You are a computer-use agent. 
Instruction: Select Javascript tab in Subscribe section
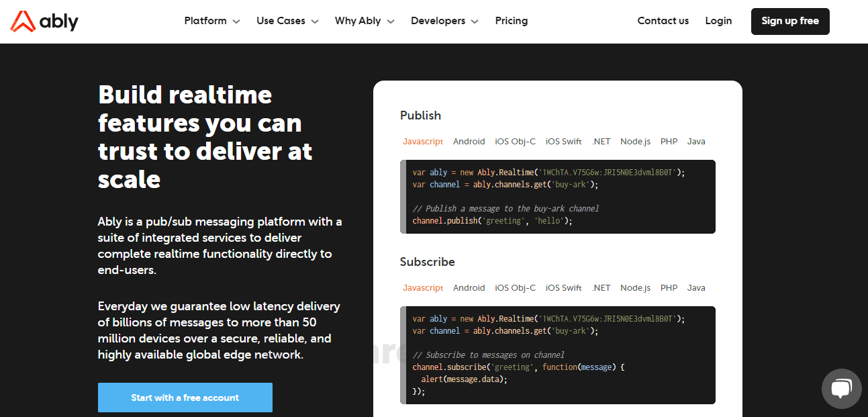[x=423, y=287]
